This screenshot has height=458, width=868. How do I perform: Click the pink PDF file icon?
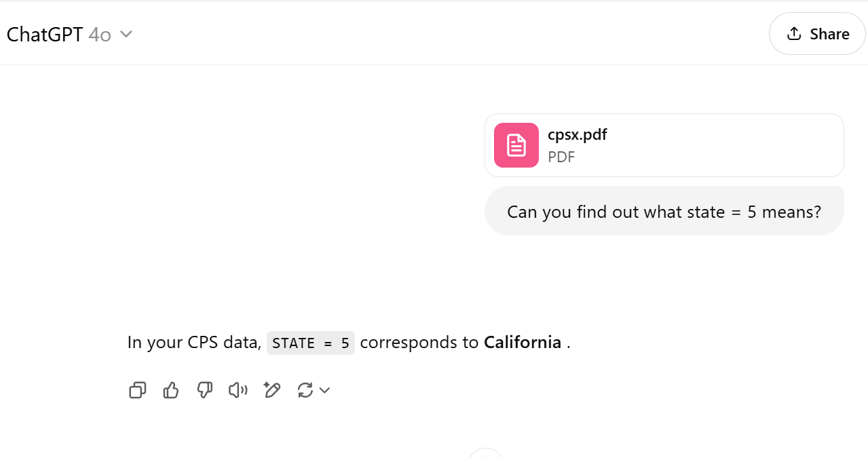point(516,145)
